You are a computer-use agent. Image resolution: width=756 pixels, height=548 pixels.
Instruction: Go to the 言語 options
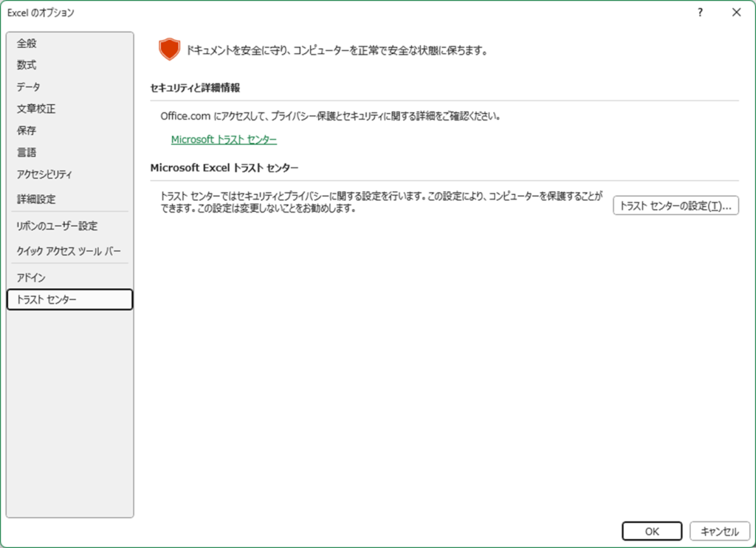point(27,152)
